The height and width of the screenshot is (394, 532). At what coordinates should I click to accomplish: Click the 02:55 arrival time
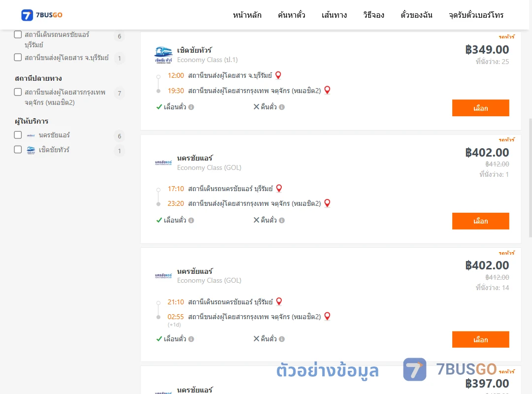(x=176, y=317)
